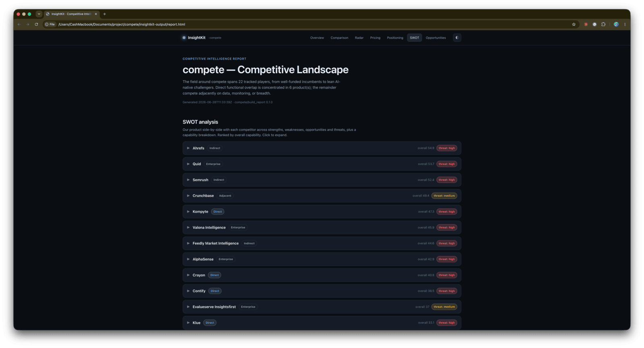
Task: Expand the Crayon competitor row
Action: tap(322, 275)
